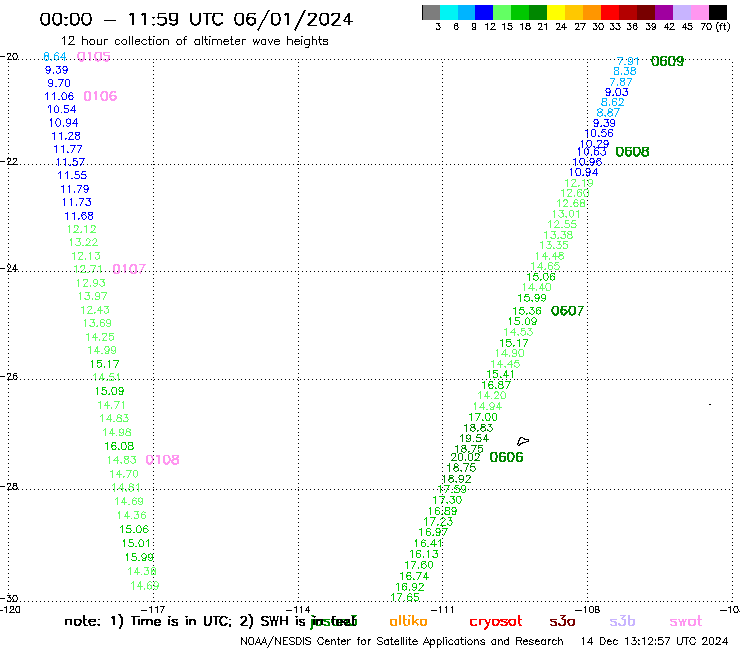Click the 16.41 wave height value
This screenshot has height=650, width=740.
tap(429, 543)
